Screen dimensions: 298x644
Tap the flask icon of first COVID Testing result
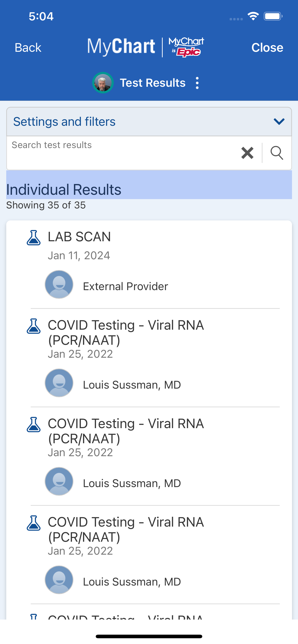34,326
